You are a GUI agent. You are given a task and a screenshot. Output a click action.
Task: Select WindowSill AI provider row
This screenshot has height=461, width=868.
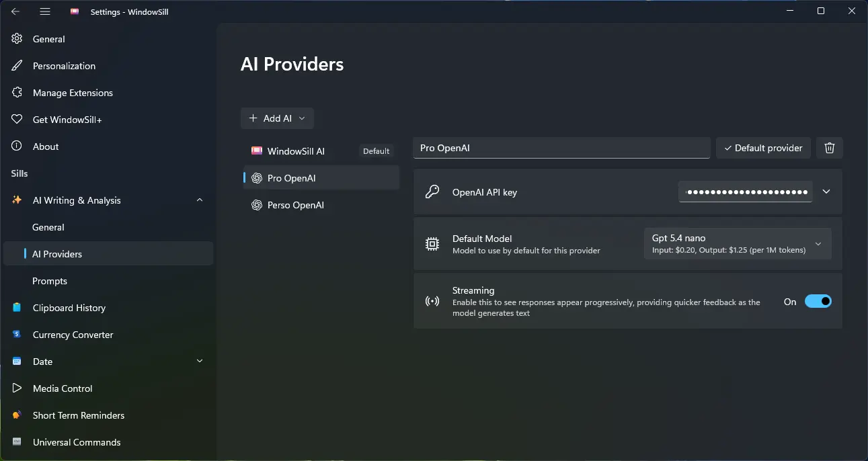tap(321, 151)
